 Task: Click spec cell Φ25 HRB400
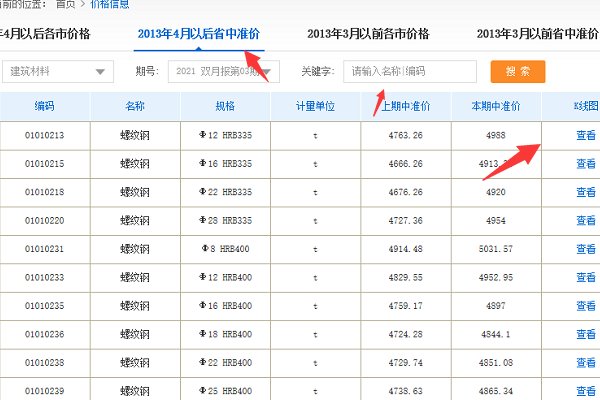point(225,391)
